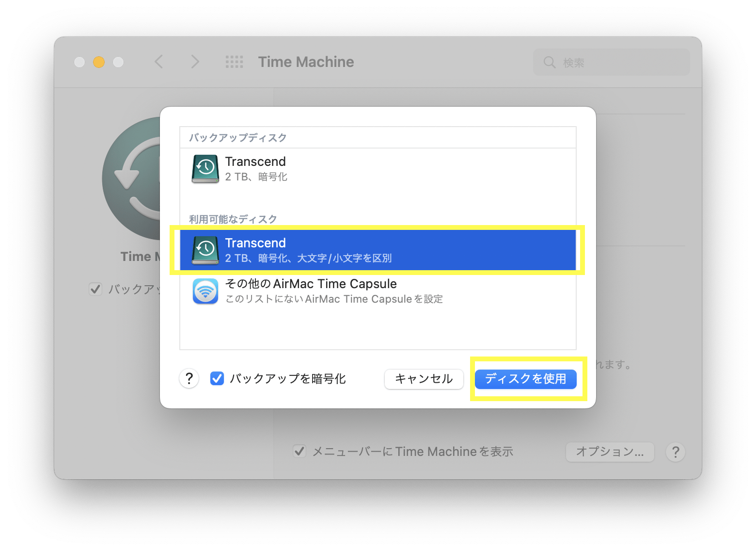Click the Transcend drive icon in 利用可能なディスク
The height and width of the screenshot is (551, 756).
pos(205,249)
